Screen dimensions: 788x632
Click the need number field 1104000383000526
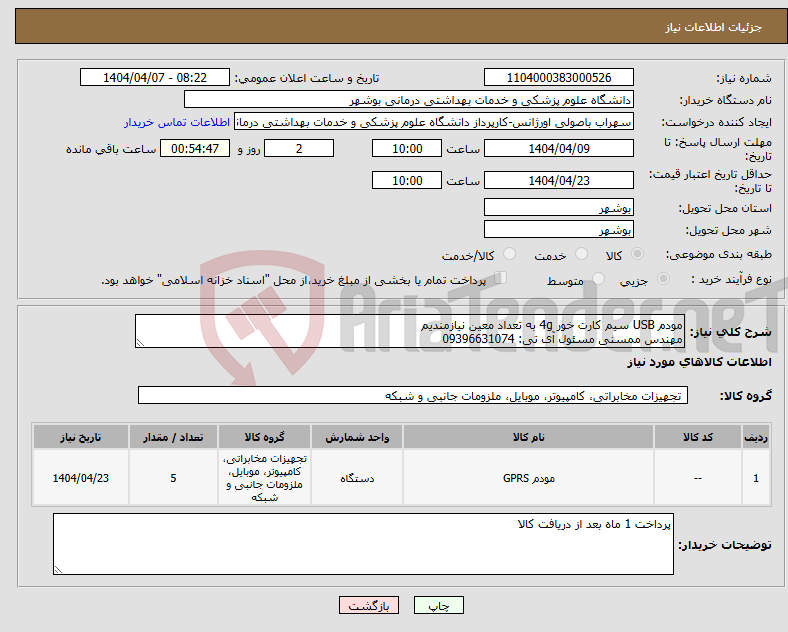pyautogui.click(x=559, y=77)
